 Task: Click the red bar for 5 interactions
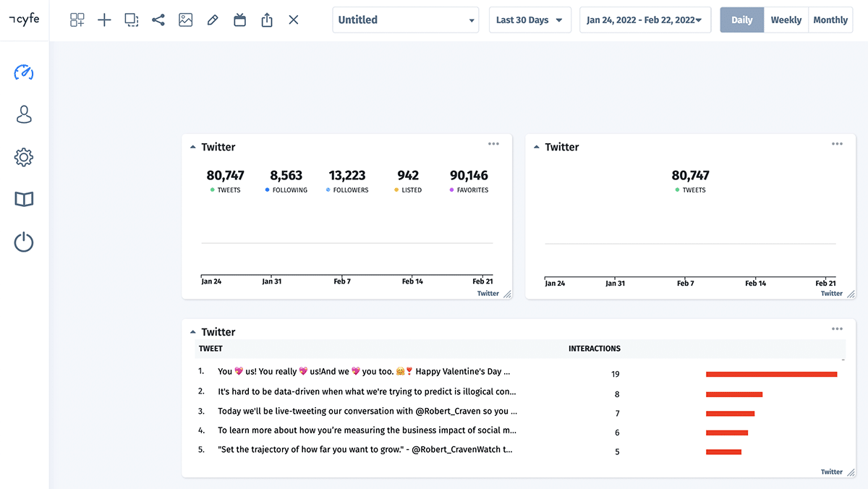coord(723,452)
